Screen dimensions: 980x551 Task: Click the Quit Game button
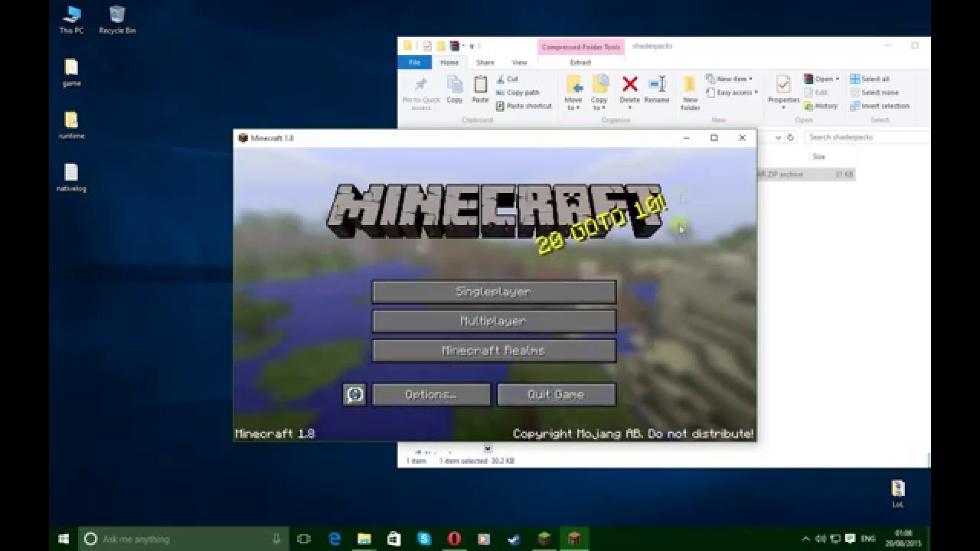click(557, 395)
